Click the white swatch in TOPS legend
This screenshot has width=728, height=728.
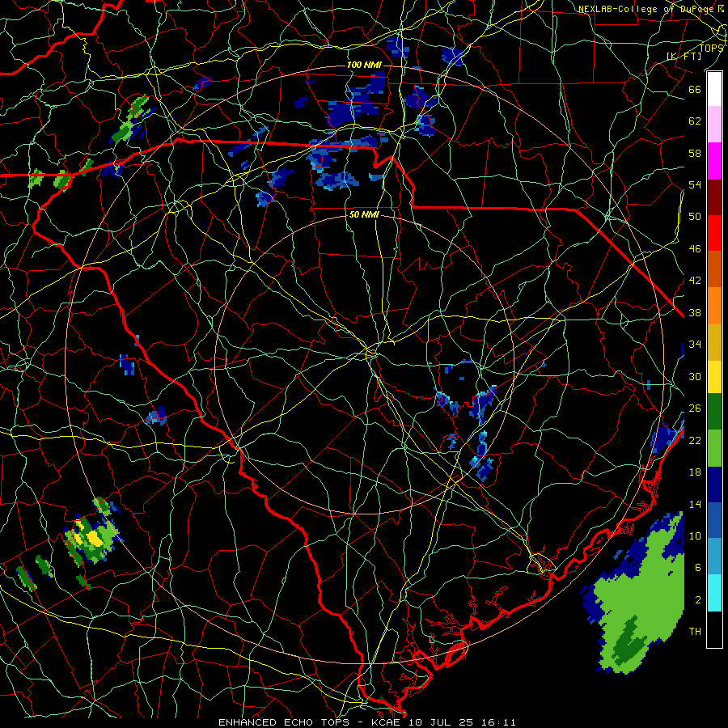[714, 89]
